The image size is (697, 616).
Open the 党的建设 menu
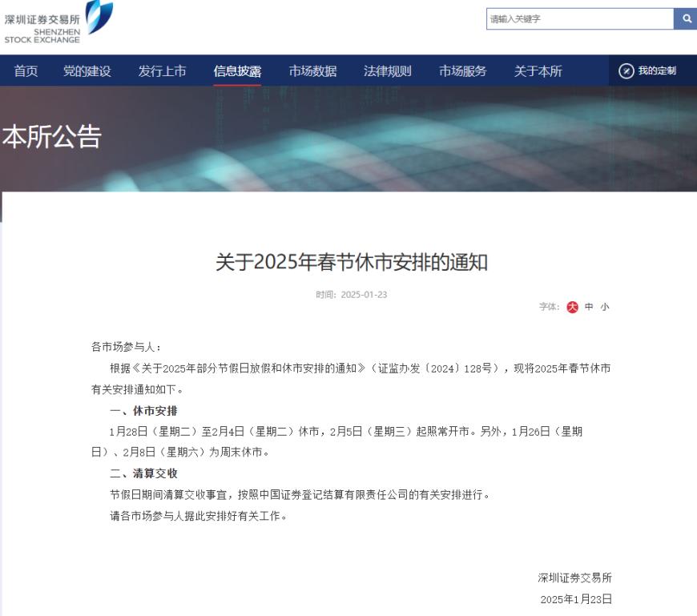click(87, 70)
